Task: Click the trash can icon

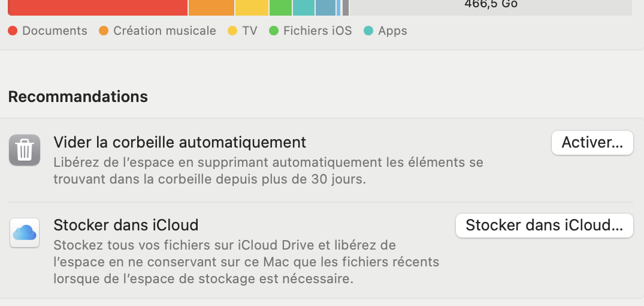Action: pos(25,150)
